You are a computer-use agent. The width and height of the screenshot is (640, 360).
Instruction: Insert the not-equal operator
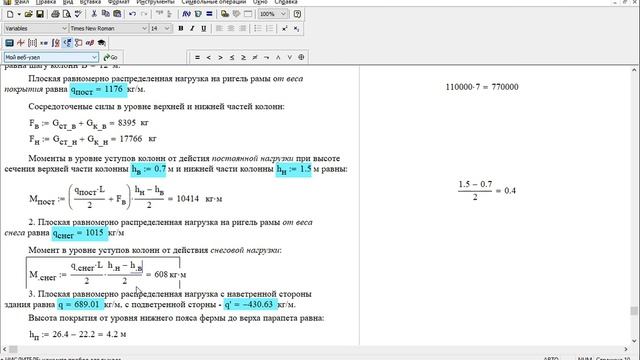pyautogui.click(x=255, y=58)
